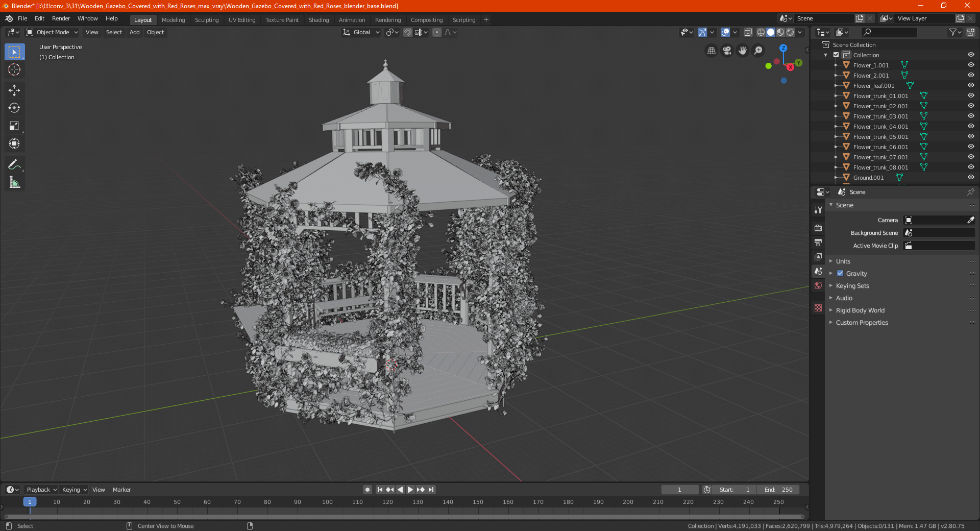Activate the 3D Cursor tool

click(x=14, y=70)
